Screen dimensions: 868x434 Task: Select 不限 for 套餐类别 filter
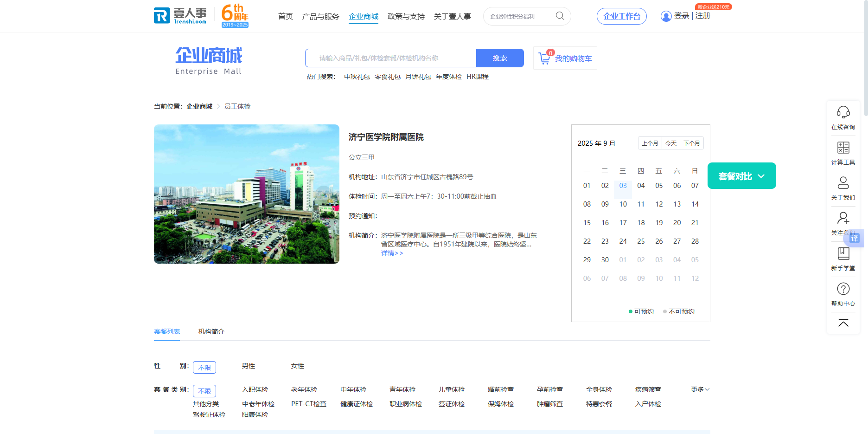coord(204,391)
